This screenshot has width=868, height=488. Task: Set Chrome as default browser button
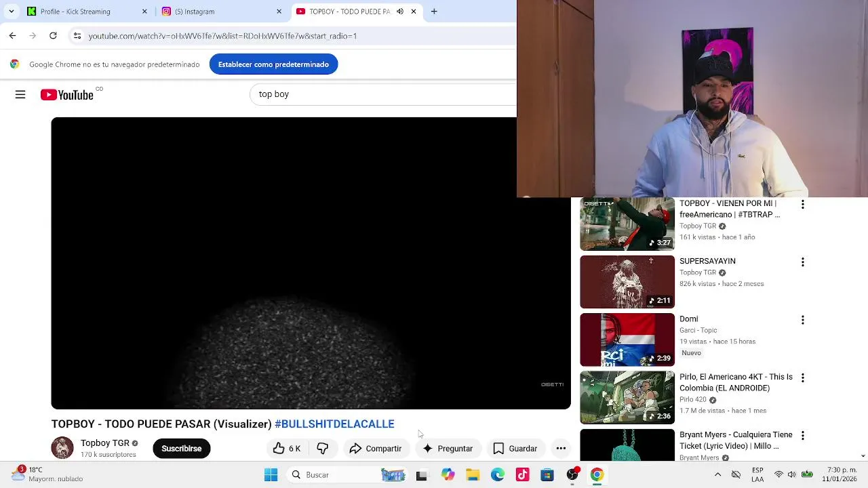coord(273,64)
